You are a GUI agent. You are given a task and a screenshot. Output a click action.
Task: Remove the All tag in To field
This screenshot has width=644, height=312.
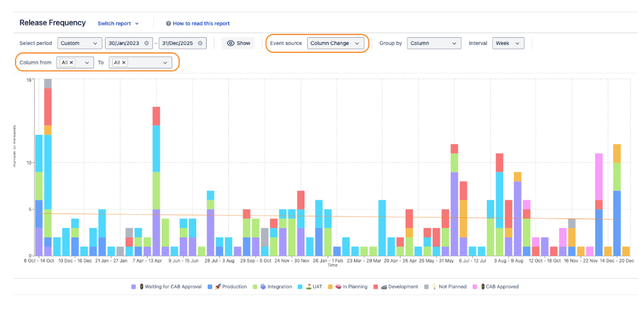pyautogui.click(x=124, y=62)
